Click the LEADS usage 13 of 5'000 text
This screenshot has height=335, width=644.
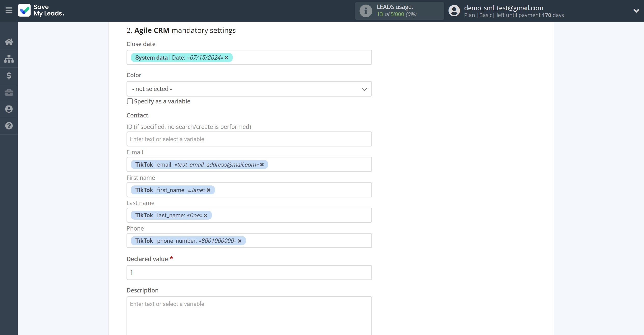tap(397, 14)
